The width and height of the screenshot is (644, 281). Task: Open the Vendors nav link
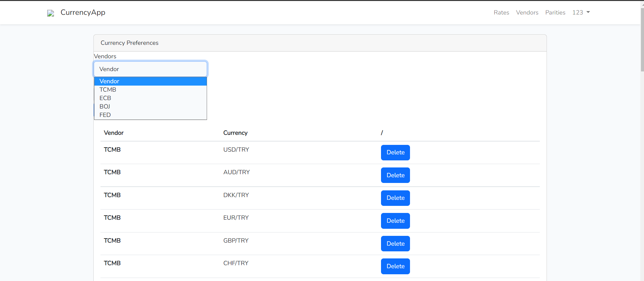pyautogui.click(x=527, y=12)
